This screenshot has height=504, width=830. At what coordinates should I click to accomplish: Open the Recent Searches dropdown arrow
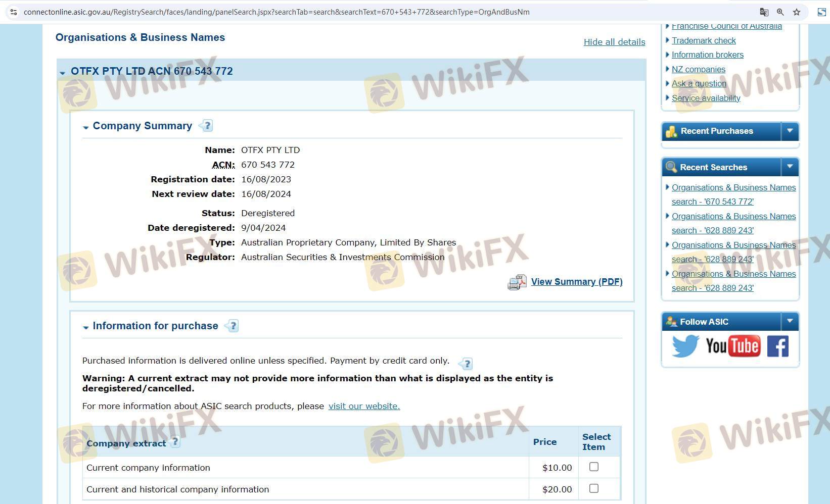790,167
